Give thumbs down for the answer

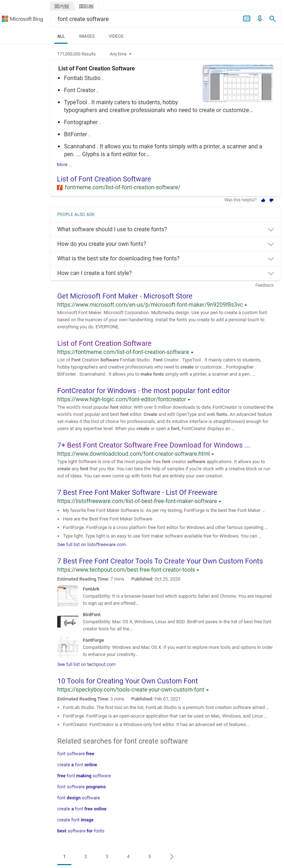click(x=272, y=200)
